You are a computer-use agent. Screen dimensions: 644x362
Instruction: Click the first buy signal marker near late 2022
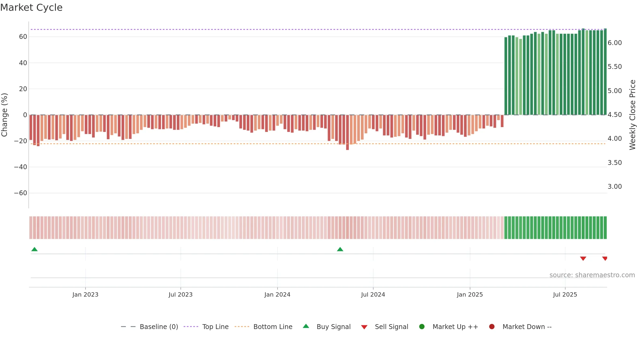[x=34, y=249]
